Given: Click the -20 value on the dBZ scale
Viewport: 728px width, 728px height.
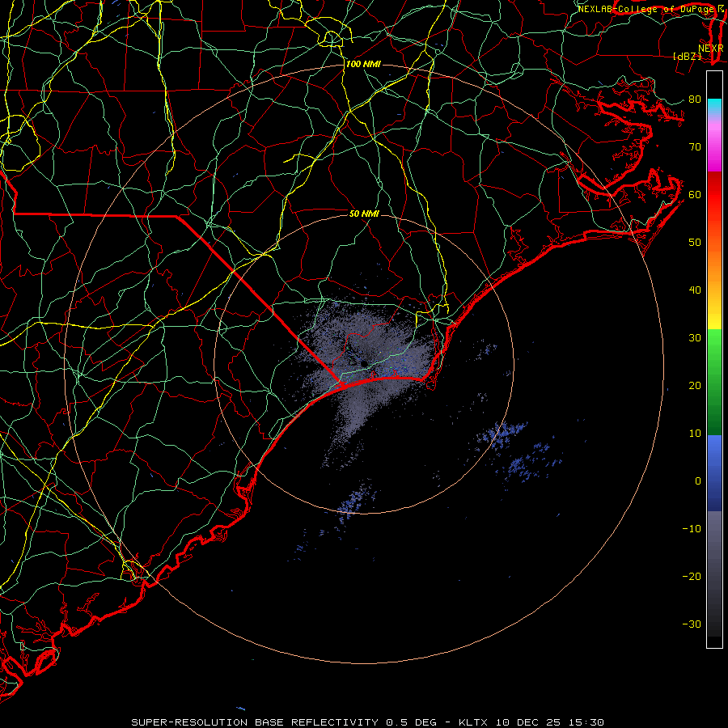Looking at the screenshot, I should tap(692, 577).
